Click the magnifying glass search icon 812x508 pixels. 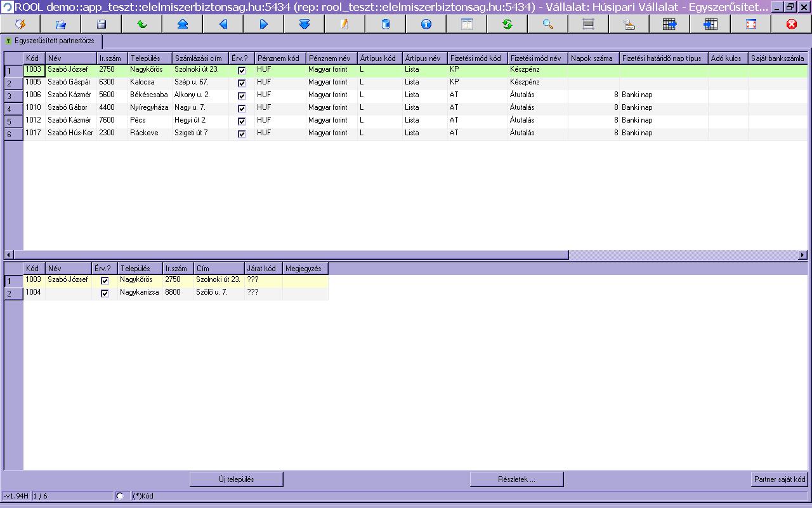pos(548,24)
